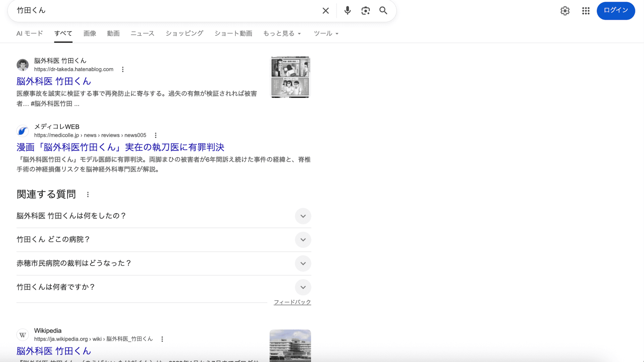This screenshot has width=644, height=362.
Task: Open quick settings gear icon
Action: point(565,11)
